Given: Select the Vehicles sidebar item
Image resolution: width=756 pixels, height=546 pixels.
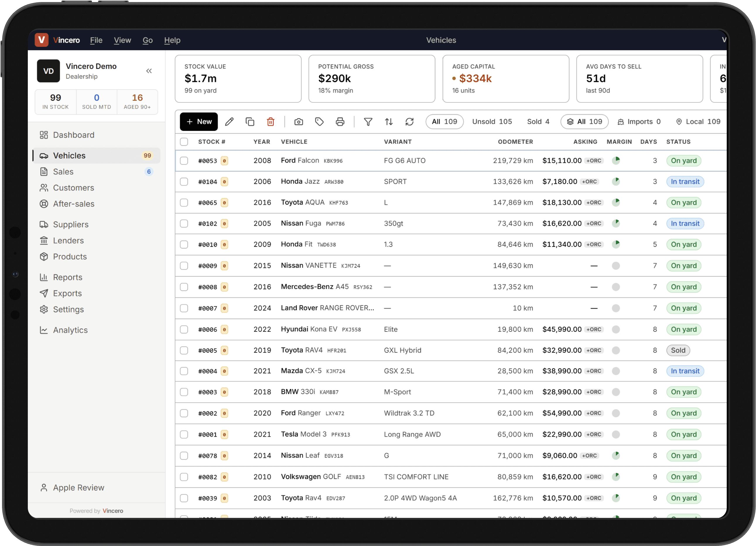Looking at the screenshot, I should (x=96, y=155).
